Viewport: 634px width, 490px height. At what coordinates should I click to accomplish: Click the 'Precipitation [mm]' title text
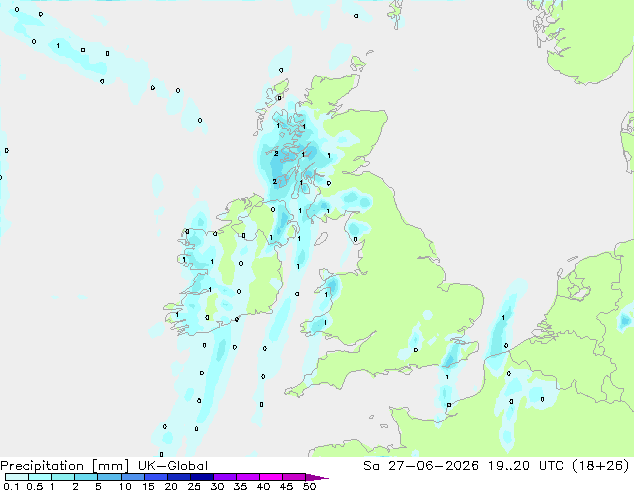pos(65,466)
